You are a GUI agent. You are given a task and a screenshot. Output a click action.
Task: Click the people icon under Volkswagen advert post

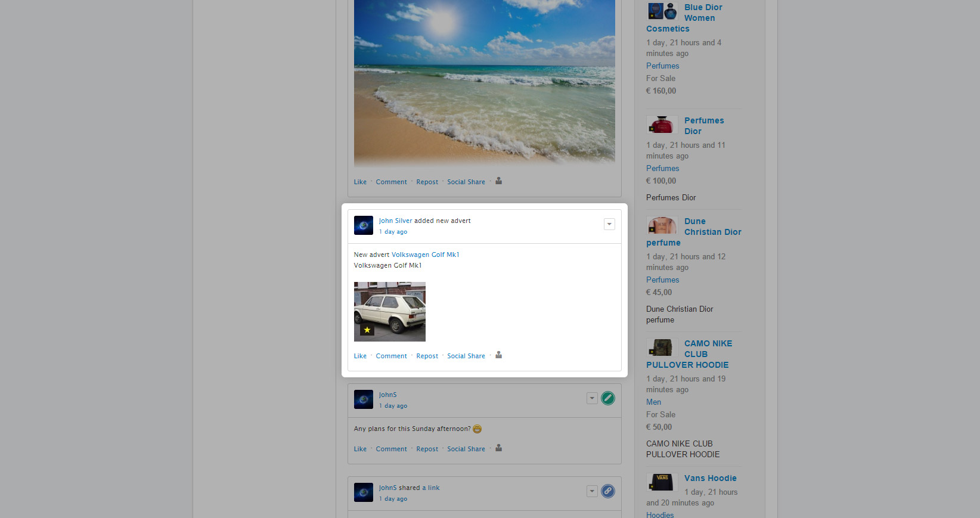[x=498, y=355]
